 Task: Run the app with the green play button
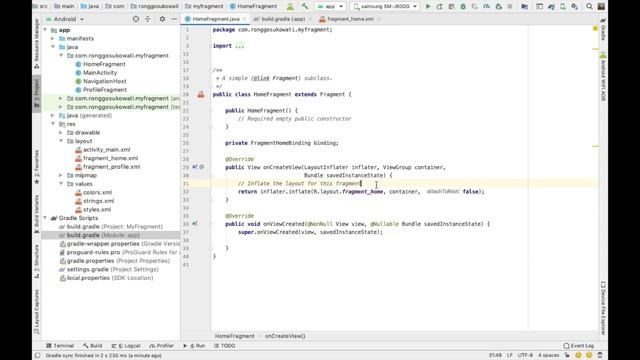(x=428, y=7)
